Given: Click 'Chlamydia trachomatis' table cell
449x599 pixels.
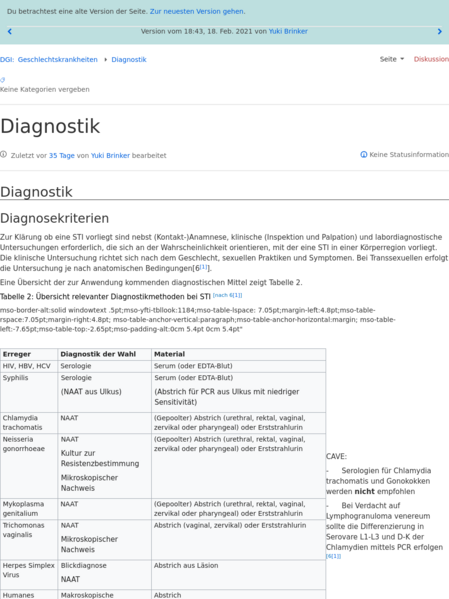Looking at the screenshot, I should (x=29, y=423).
